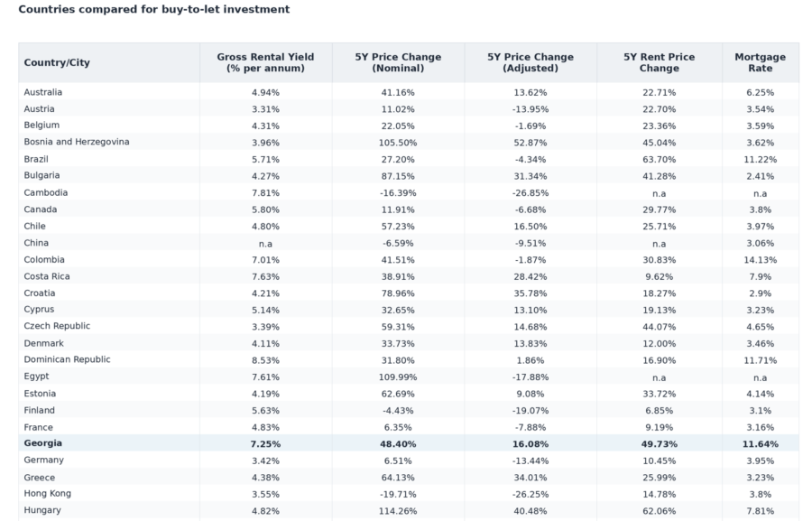Click the Bosnia and Herzegovina entry

click(77, 142)
